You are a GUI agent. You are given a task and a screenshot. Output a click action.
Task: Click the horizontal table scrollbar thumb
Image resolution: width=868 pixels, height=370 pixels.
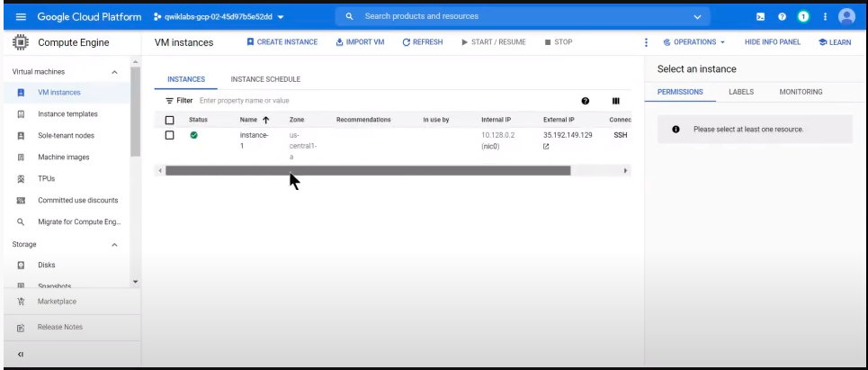pyautogui.click(x=368, y=171)
